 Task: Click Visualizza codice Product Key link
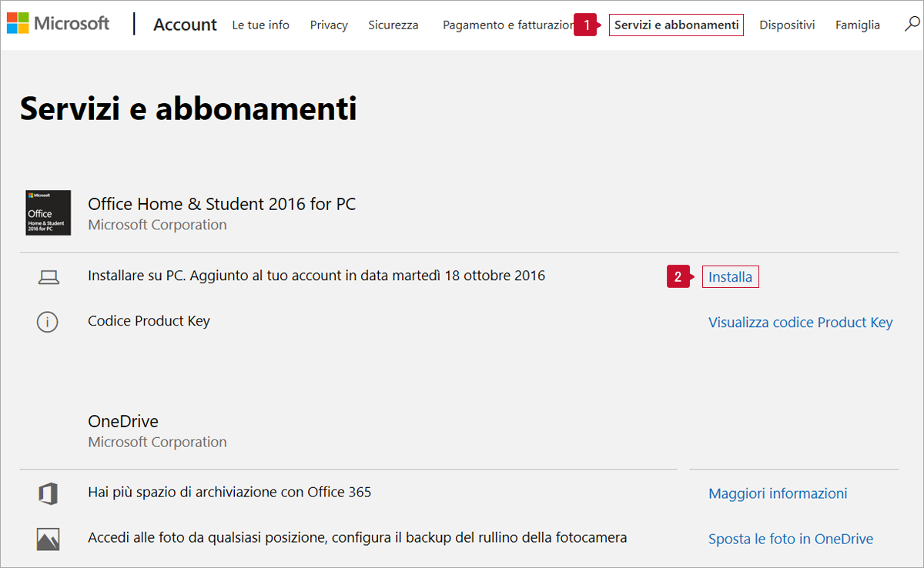[x=800, y=322]
